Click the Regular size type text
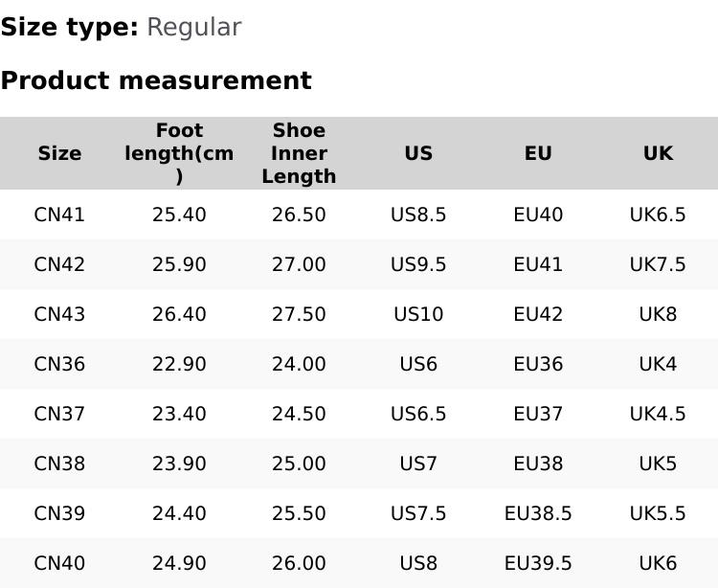Screen dimensions: 718x588 193,28
